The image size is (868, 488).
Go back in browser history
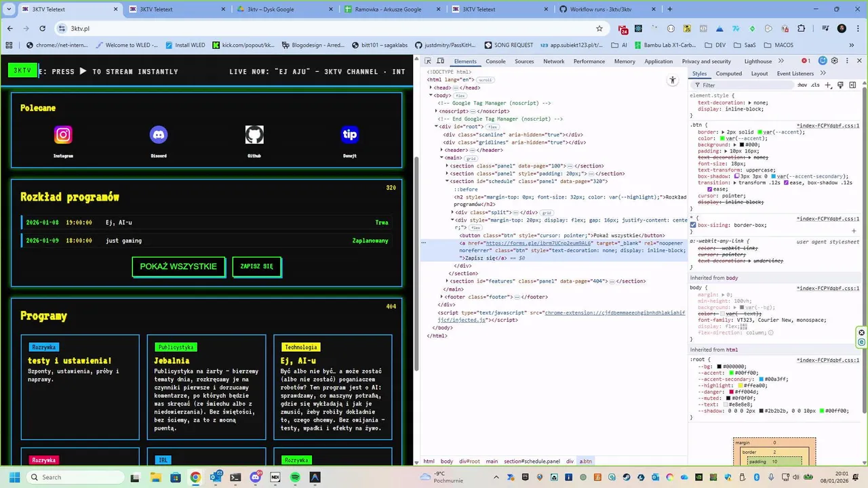[10, 28]
